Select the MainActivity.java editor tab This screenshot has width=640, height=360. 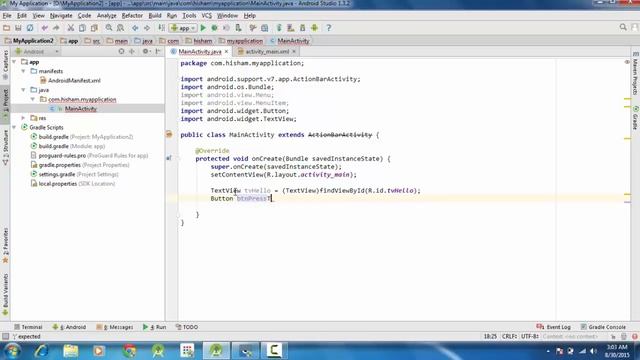tap(199, 51)
